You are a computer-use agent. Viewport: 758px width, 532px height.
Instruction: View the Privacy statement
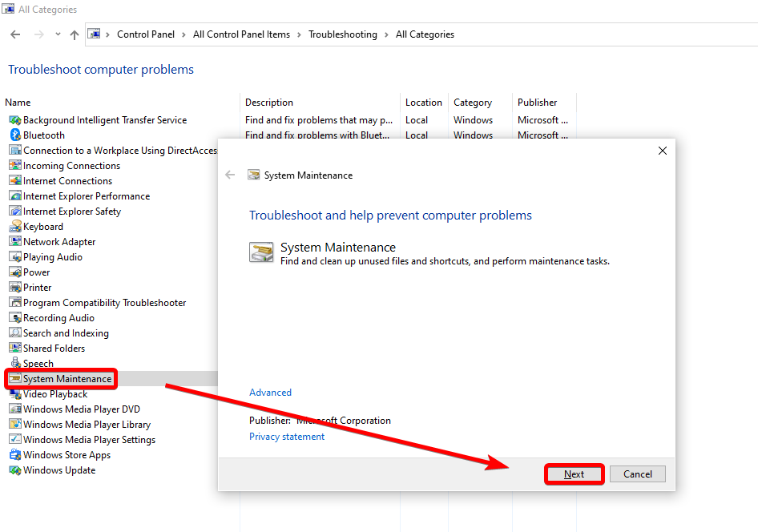(286, 436)
